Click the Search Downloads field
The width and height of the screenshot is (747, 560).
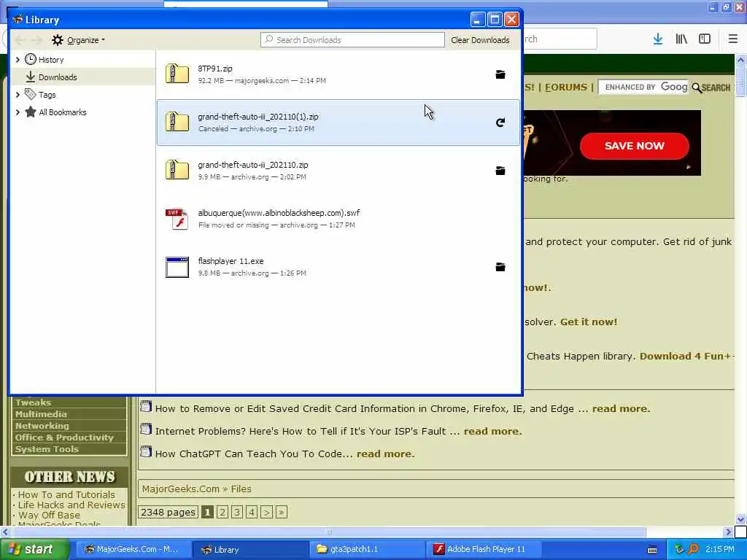(352, 40)
